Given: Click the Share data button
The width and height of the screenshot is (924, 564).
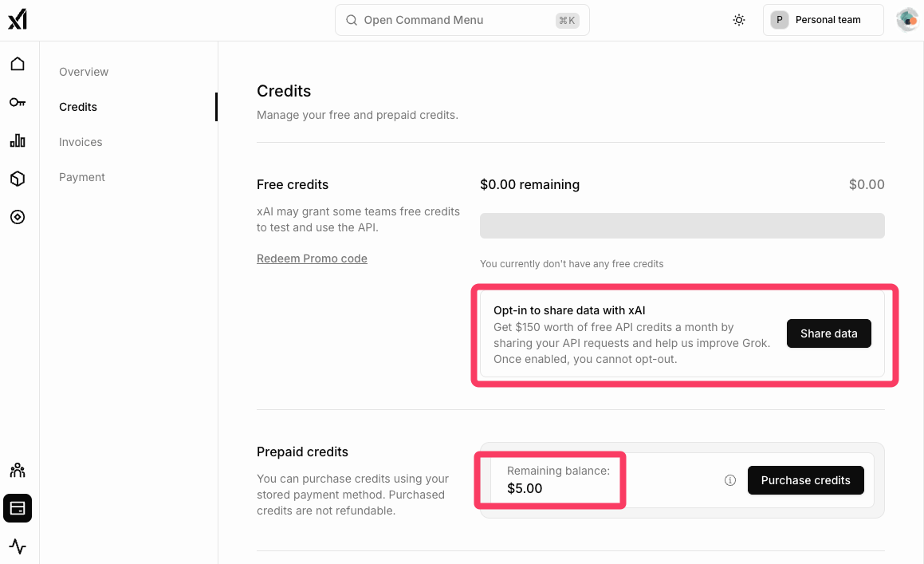Looking at the screenshot, I should coord(828,333).
